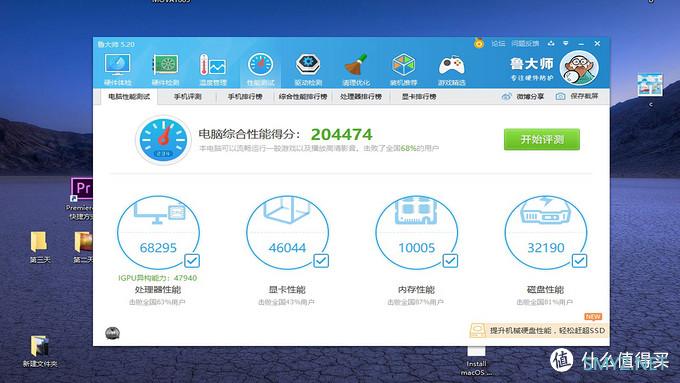The width and height of the screenshot is (680, 383).
Task: Open the 第三天 desktop folder
Action: pyautogui.click(x=39, y=246)
